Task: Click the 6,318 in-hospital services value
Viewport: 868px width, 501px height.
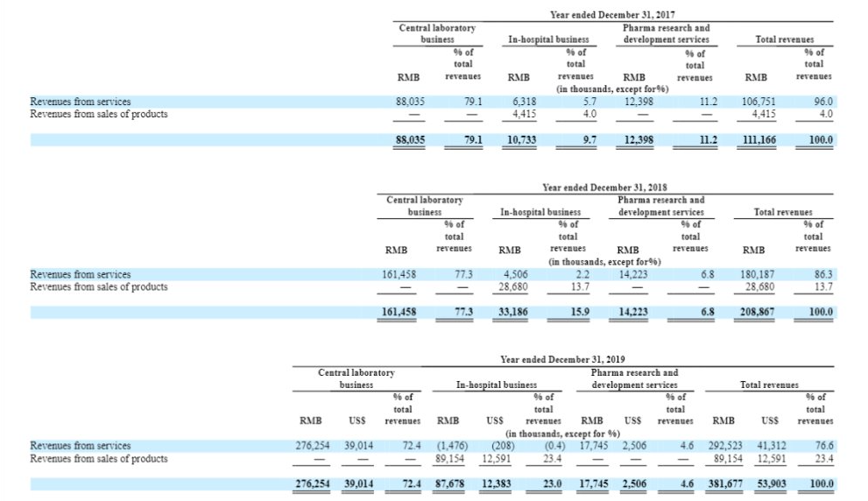Action: click(525, 102)
